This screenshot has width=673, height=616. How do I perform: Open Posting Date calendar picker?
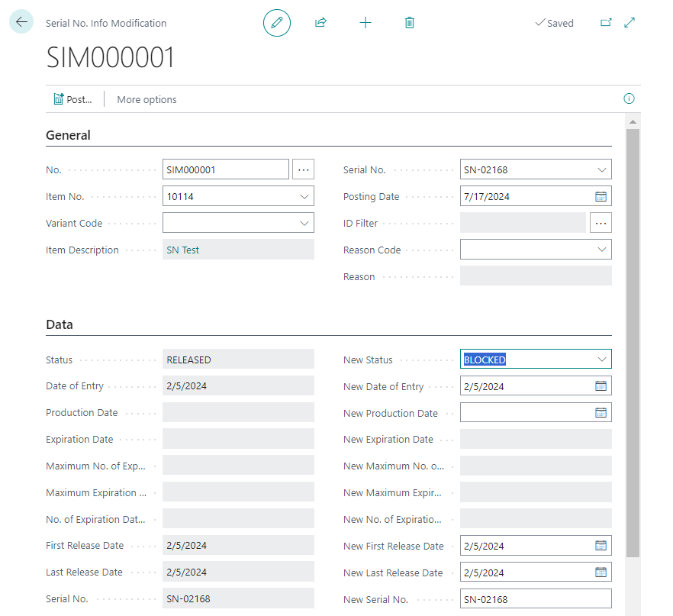point(601,196)
